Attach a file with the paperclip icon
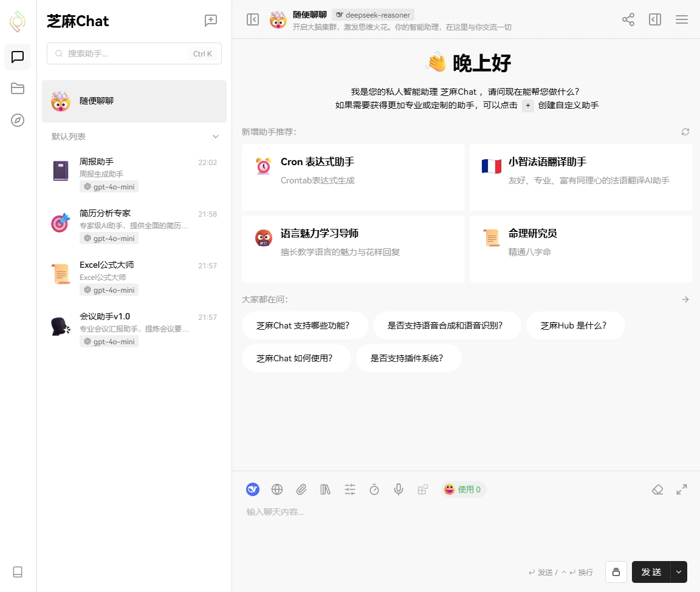Viewport: 700px width, 592px height. [301, 489]
